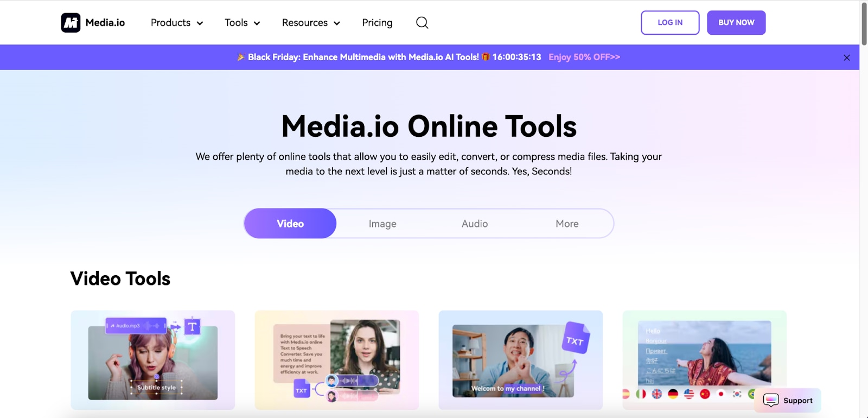
Task: Open the Subtitle style video tool thumbnail
Action: point(153,360)
